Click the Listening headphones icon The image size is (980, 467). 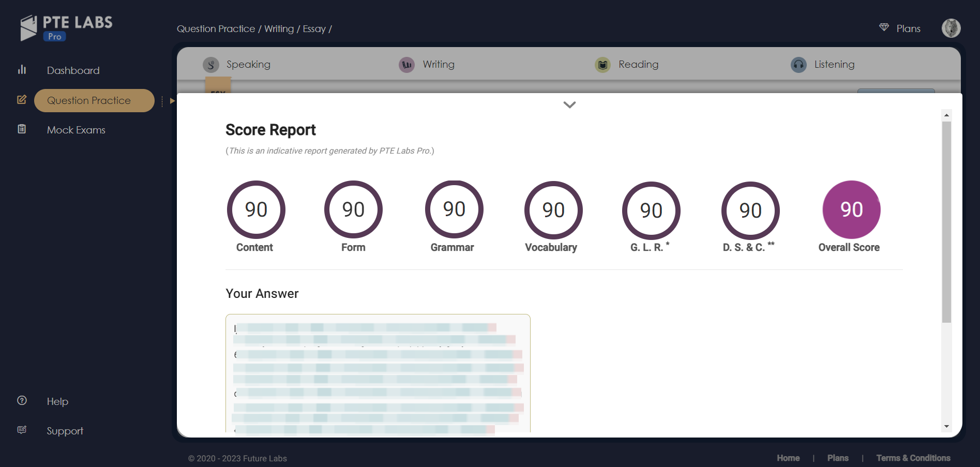click(x=798, y=65)
